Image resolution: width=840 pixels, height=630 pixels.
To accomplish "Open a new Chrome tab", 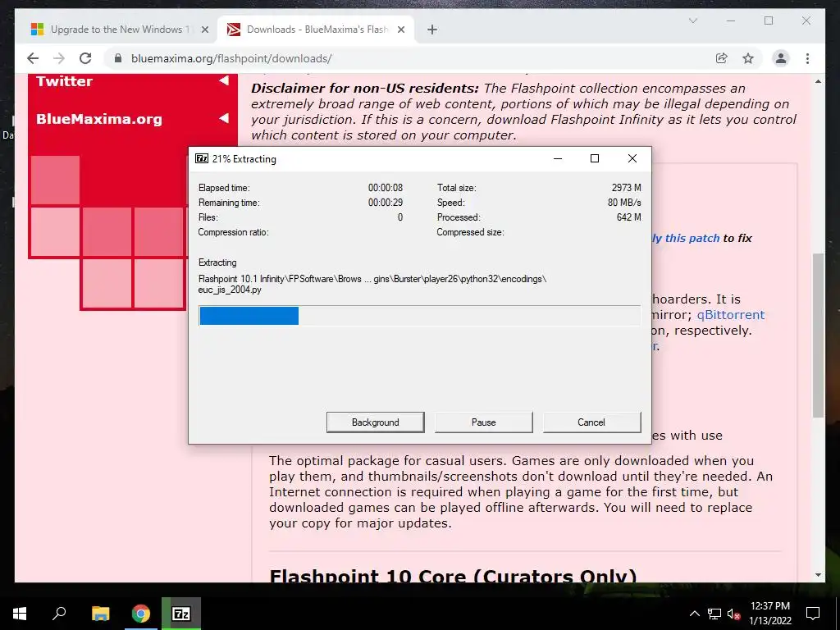I will pos(432,30).
